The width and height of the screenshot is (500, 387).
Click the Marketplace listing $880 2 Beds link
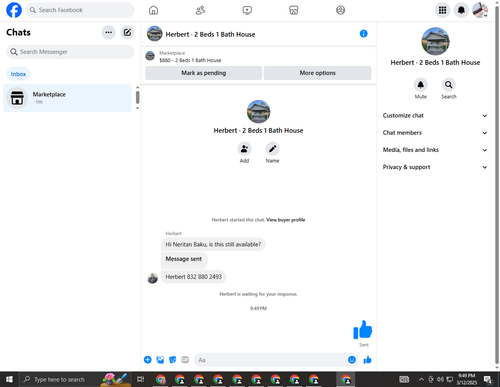click(x=190, y=60)
